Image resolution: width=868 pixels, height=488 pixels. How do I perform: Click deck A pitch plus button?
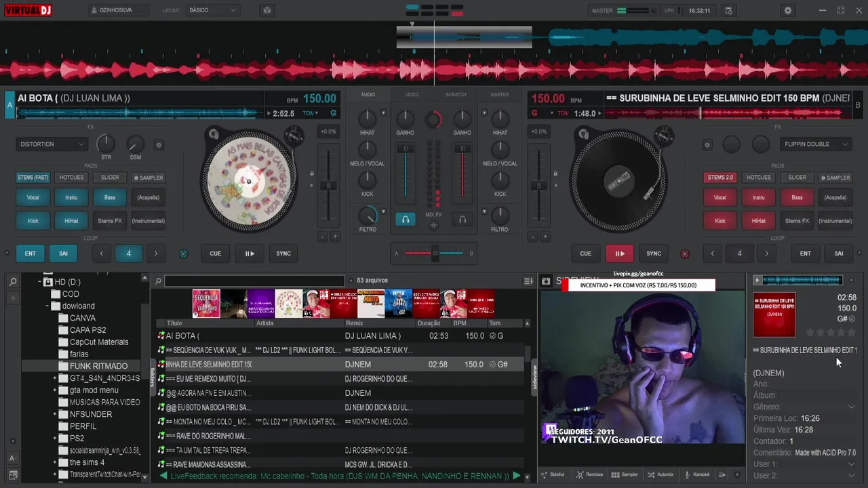(x=334, y=237)
